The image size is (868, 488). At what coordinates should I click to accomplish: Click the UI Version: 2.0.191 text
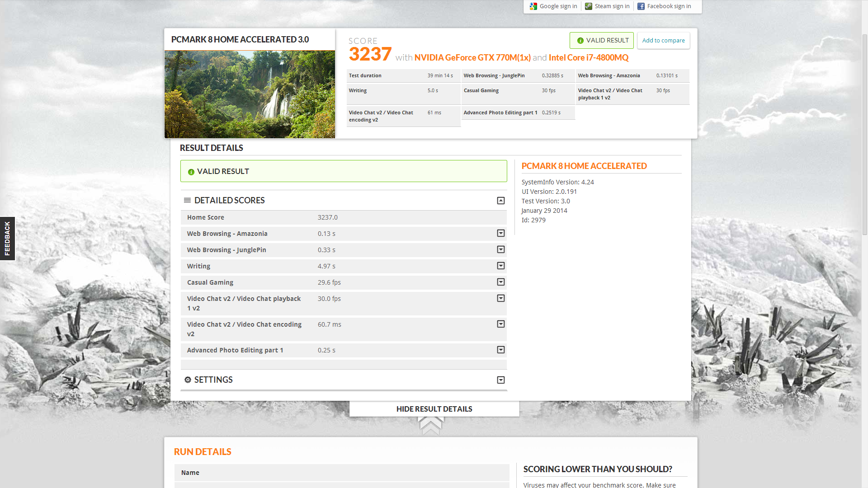549,192
